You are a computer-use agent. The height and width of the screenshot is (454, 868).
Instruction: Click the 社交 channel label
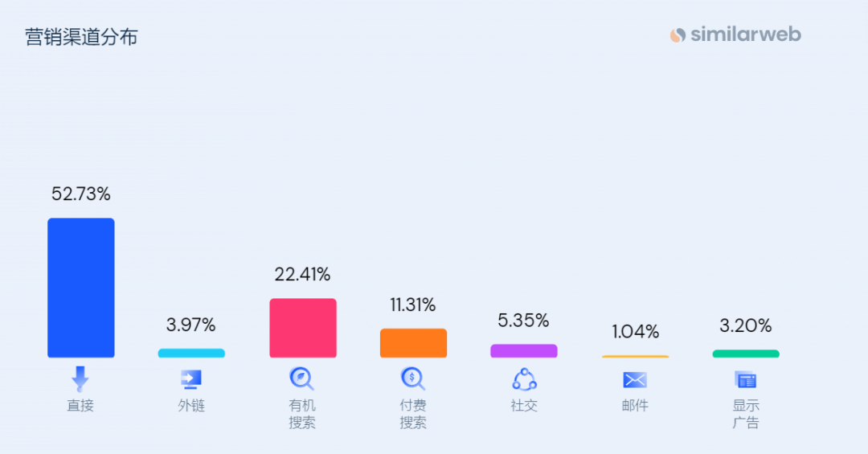(524, 406)
